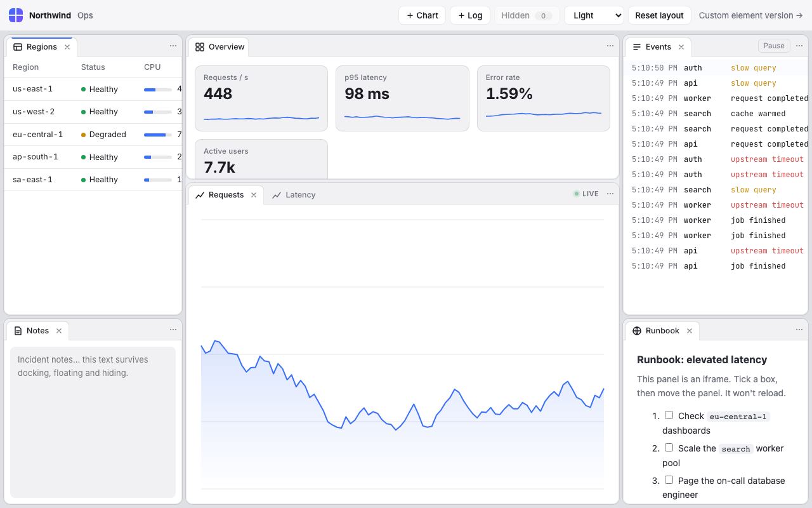Click into the Incident notes text area
This screenshot has width=812, height=508.
pos(93,422)
